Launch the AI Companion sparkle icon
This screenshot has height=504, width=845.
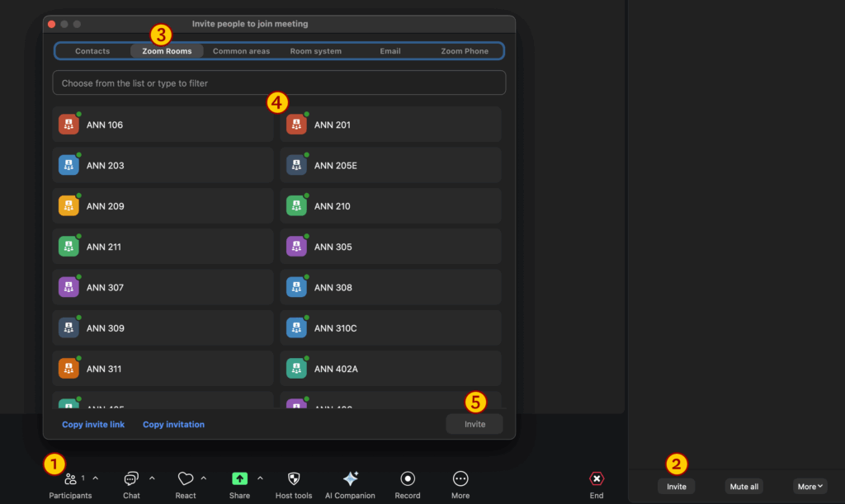(350, 479)
